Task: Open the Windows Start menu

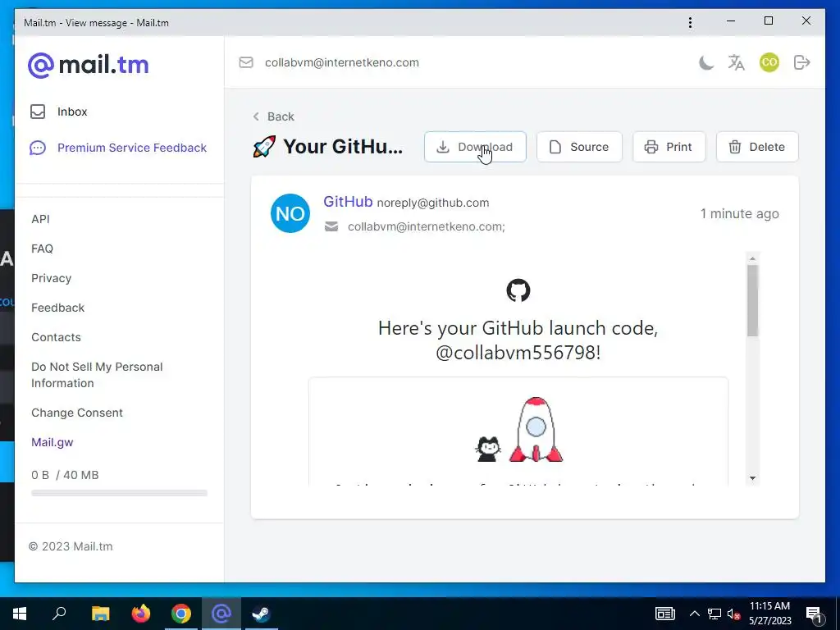Action: [x=20, y=614]
